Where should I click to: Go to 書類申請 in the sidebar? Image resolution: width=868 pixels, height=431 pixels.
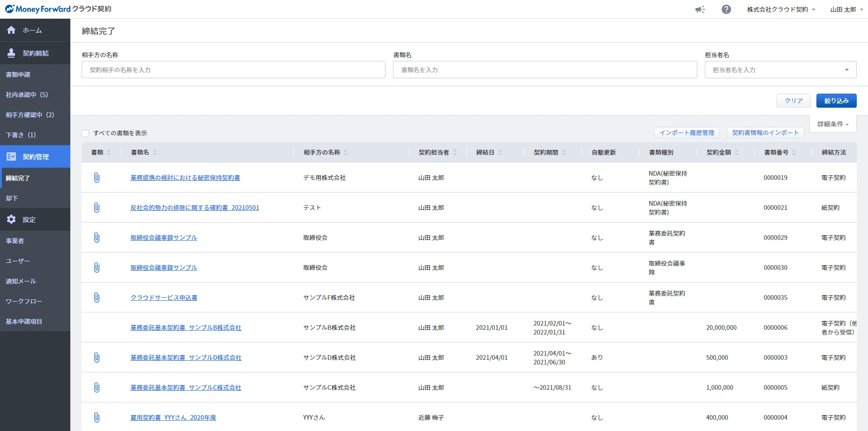[35, 74]
